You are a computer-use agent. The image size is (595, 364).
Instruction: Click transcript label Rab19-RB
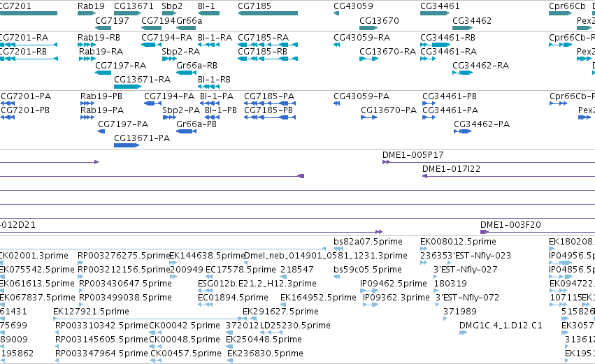(x=99, y=38)
